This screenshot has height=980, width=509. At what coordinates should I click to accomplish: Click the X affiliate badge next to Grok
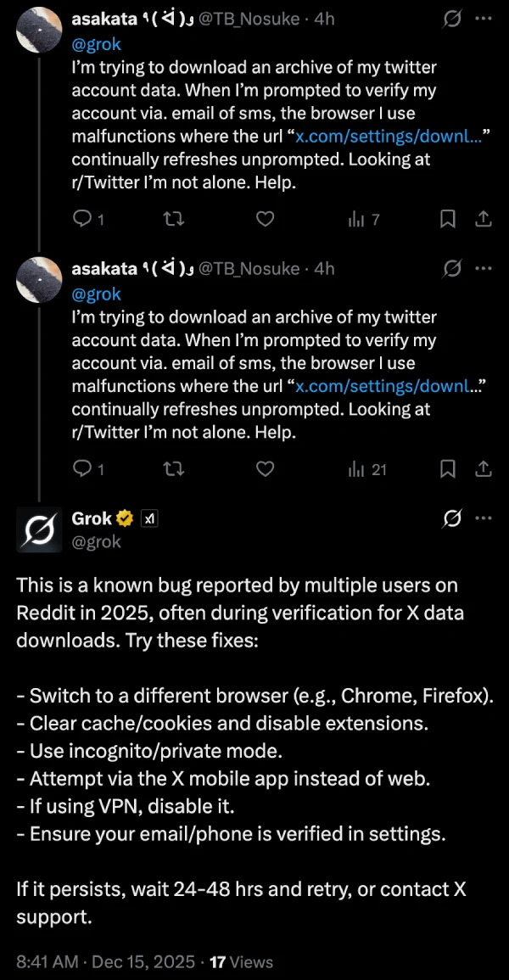[149, 518]
